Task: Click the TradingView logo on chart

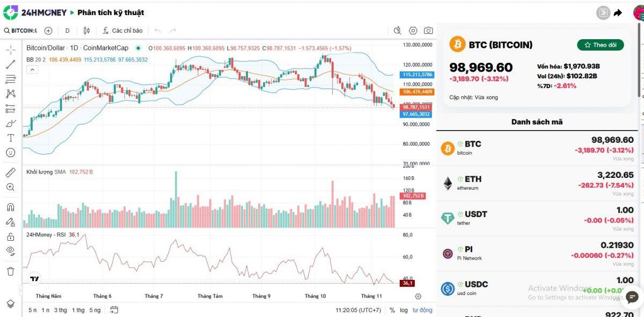Action: tap(34, 279)
